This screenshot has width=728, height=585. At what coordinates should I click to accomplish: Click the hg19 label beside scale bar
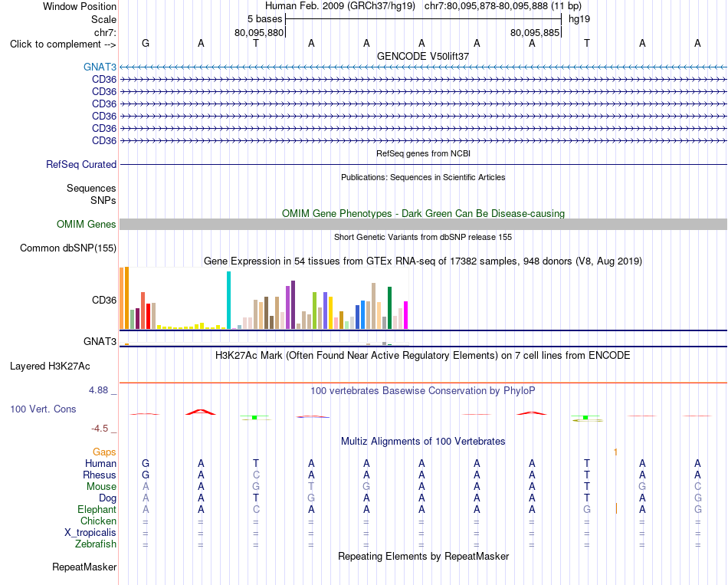tap(579, 19)
